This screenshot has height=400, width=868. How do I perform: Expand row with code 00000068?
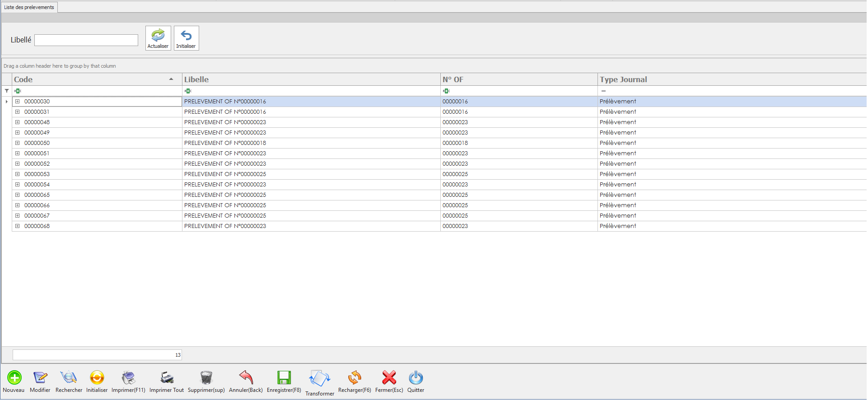[x=18, y=226]
